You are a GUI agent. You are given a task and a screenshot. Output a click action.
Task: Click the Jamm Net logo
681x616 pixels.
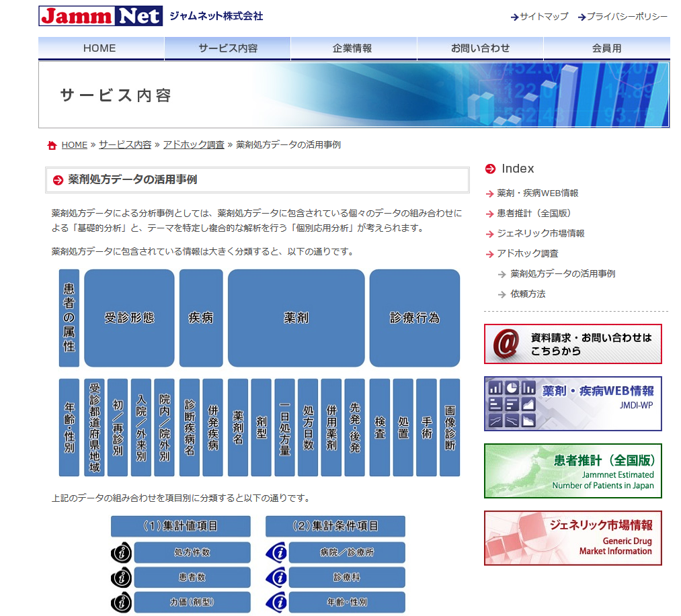[x=101, y=15]
